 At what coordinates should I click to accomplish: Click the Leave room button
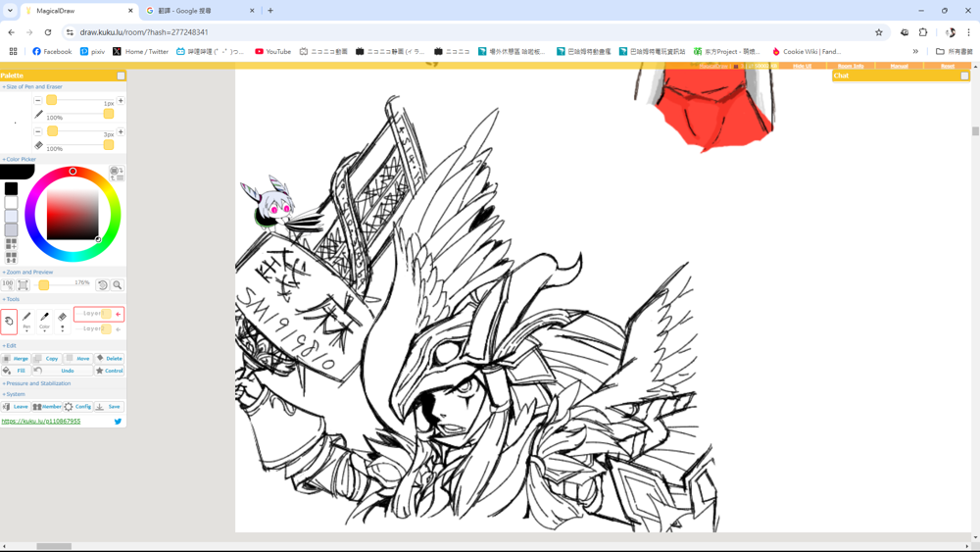coord(16,406)
